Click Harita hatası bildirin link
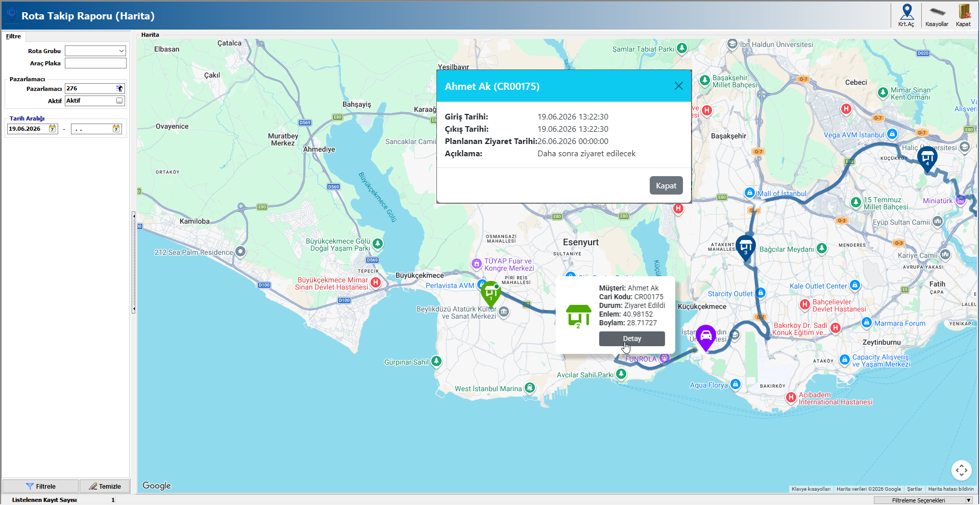 [951, 489]
